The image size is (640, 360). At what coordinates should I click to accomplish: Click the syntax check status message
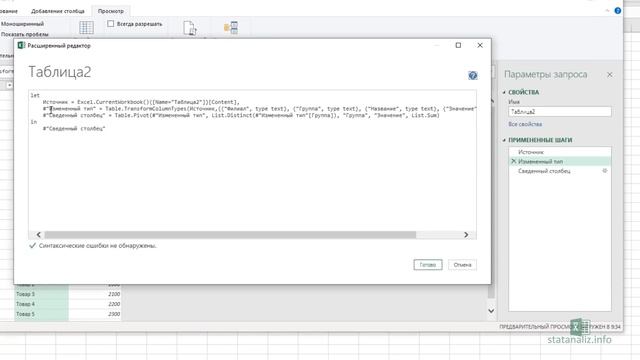pyautogui.click(x=98, y=246)
